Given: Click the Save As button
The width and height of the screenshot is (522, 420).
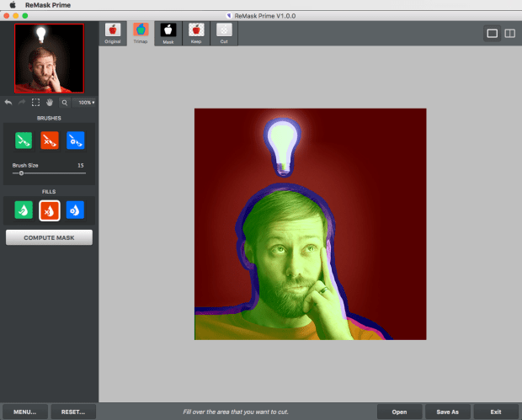Looking at the screenshot, I should (447, 412).
